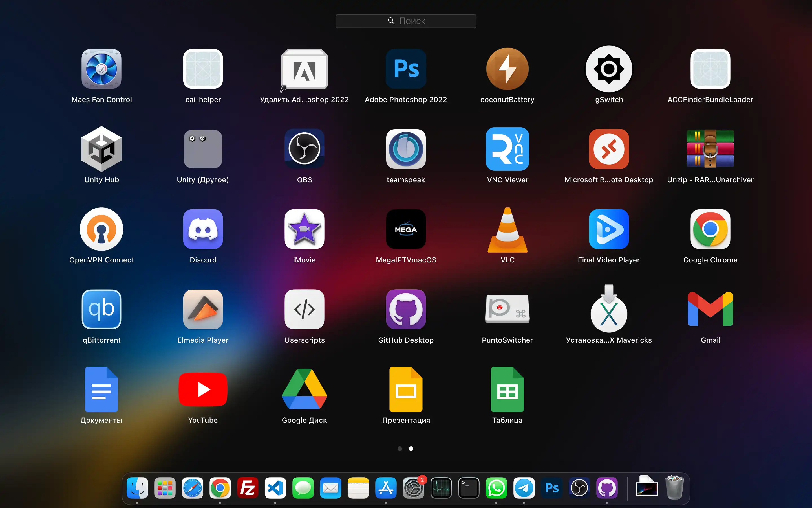
Task: Open Finder in the Dock
Action: (137, 488)
